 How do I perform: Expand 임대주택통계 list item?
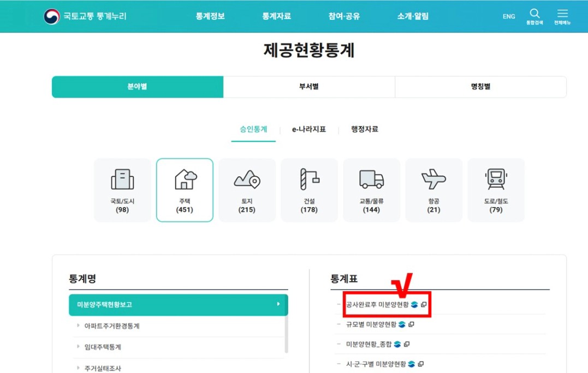point(103,347)
